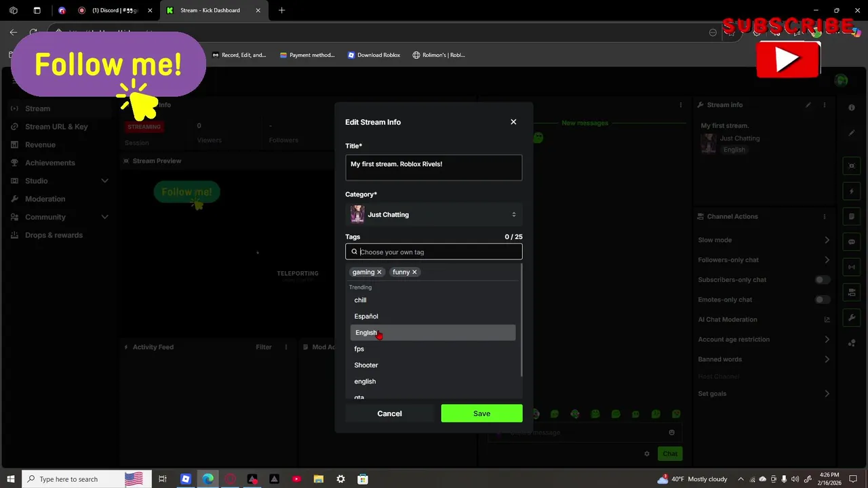Open chat settings gear icon
868x488 pixels.
(647, 453)
